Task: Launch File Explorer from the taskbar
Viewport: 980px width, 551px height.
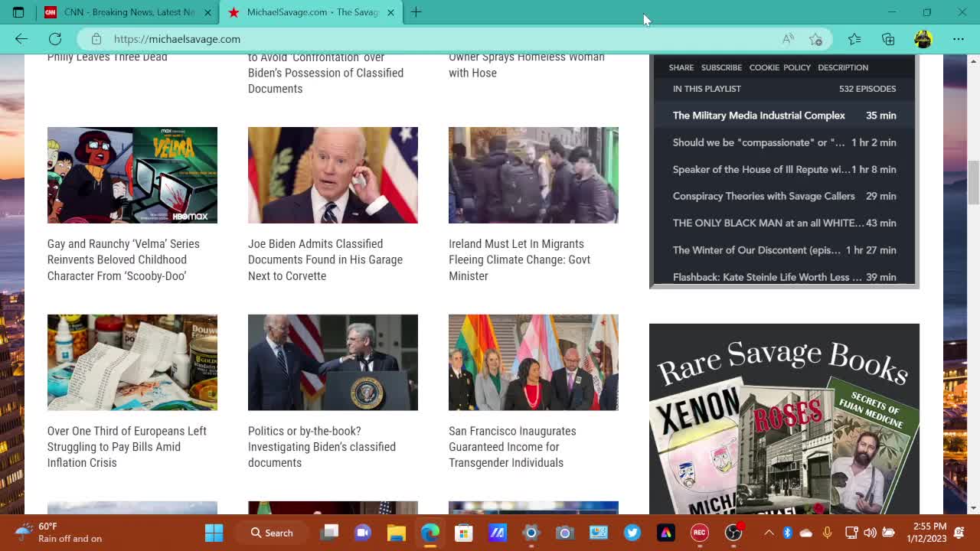Action: tap(397, 533)
